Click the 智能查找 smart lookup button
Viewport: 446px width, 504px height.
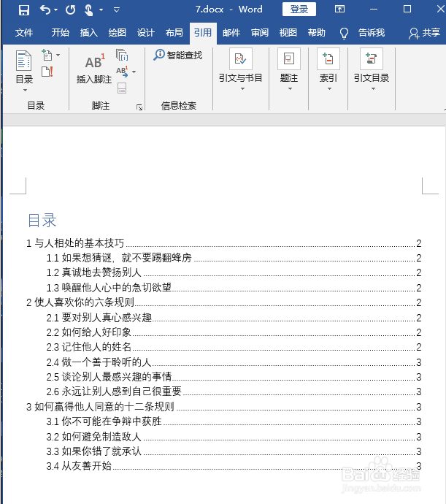coord(177,55)
